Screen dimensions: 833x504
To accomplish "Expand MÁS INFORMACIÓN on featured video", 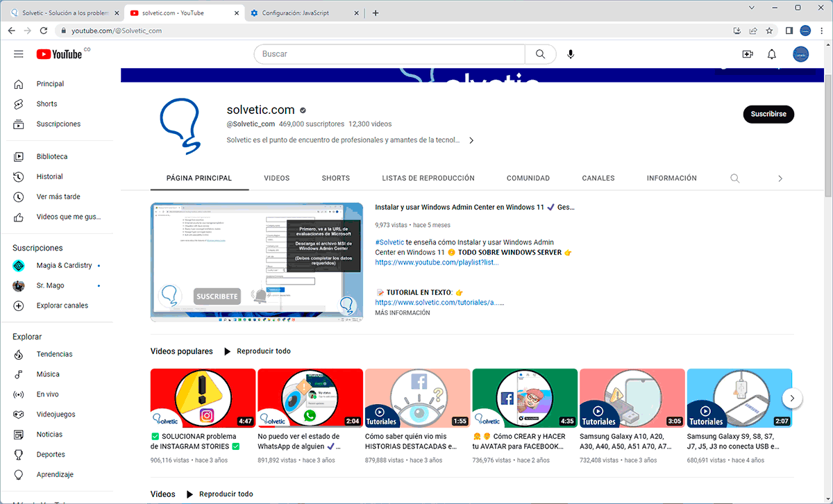I will pos(403,313).
